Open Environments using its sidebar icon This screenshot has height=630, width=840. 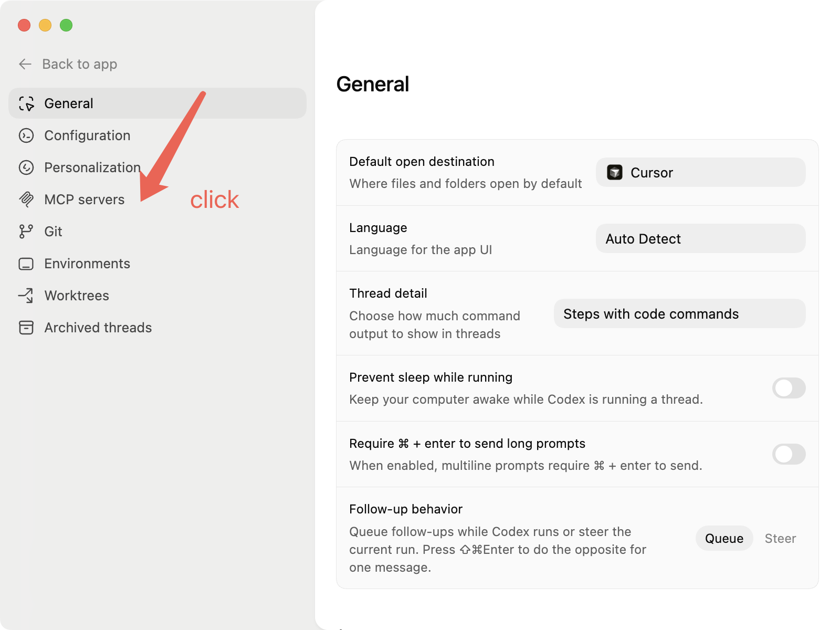coord(26,264)
